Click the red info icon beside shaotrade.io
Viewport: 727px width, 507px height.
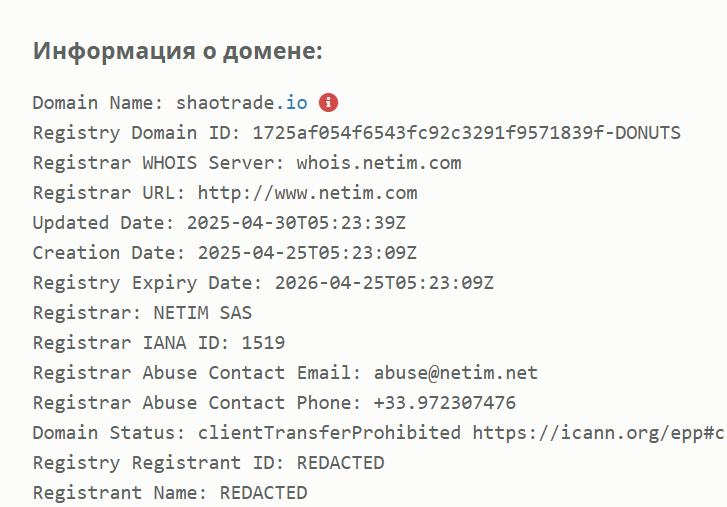click(328, 102)
